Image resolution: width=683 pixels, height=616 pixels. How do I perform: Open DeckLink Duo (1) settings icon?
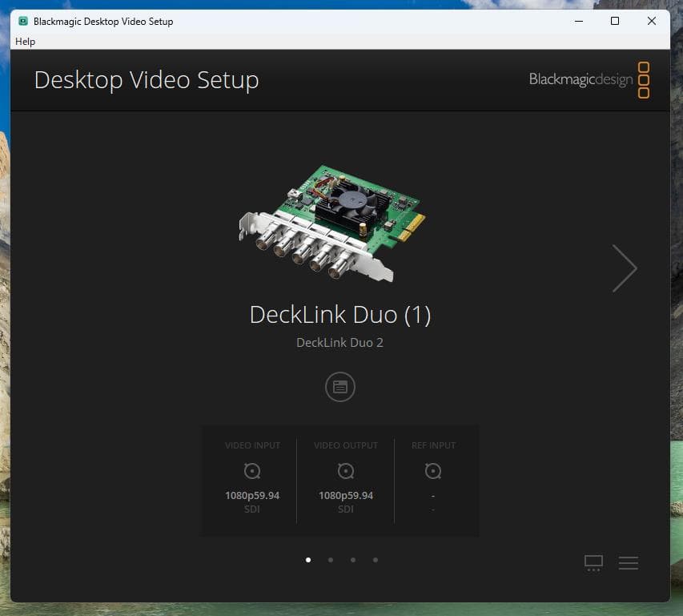pyautogui.click(x=339, y=387)
